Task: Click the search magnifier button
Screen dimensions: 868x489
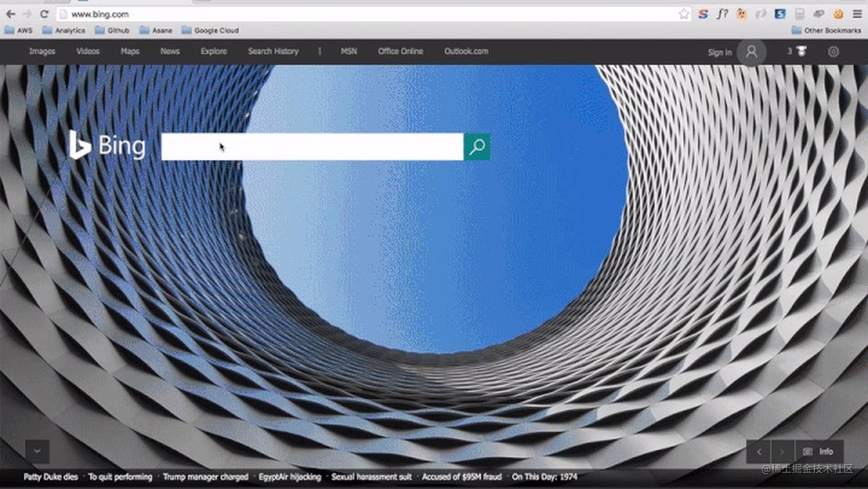Action: tap(476, 147)
